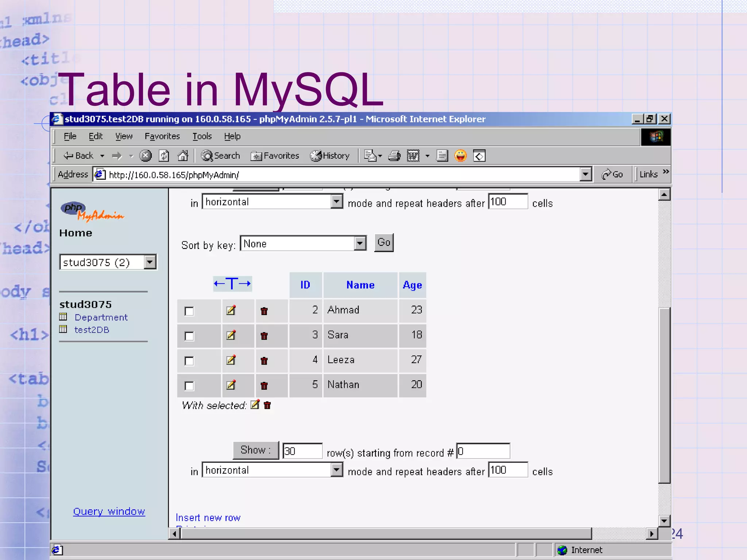
Task: Edit the Nathan row pencil icon
Action: pyautogui.click(x=231, y=385)
